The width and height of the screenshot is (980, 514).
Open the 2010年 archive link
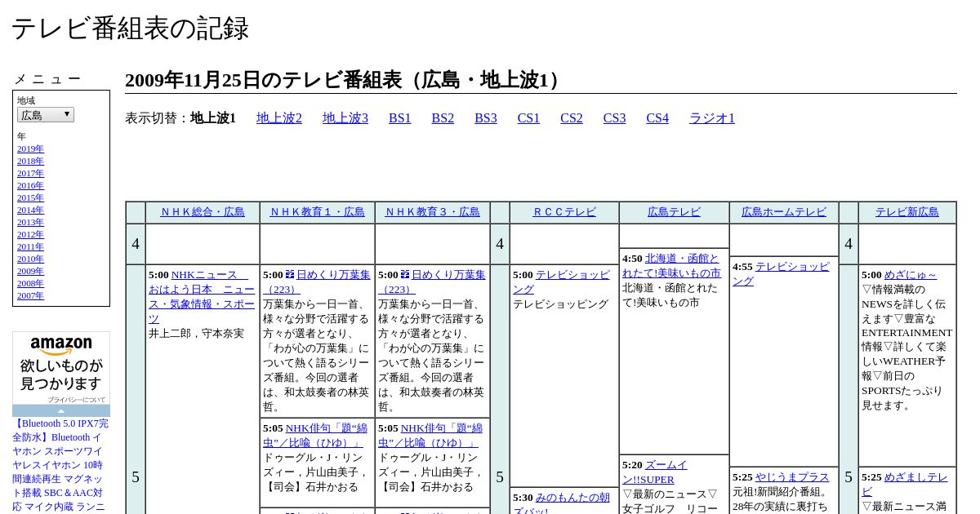coord(30,259)
